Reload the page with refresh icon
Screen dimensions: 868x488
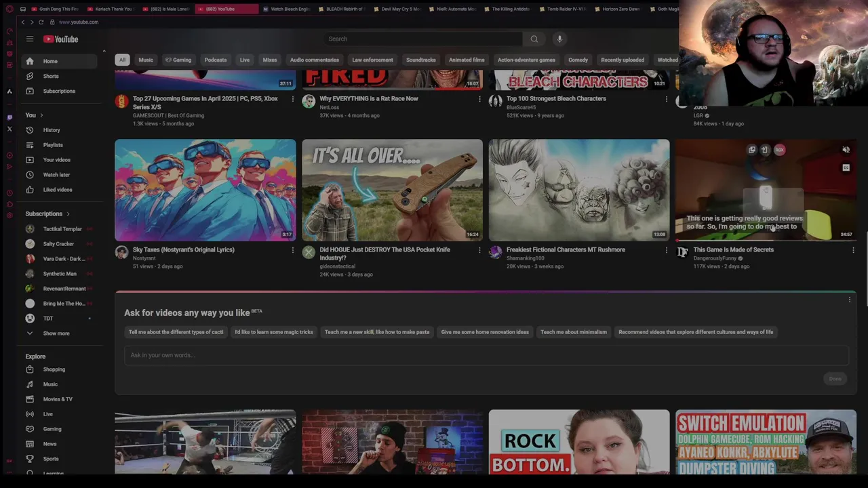pos(41,22)
